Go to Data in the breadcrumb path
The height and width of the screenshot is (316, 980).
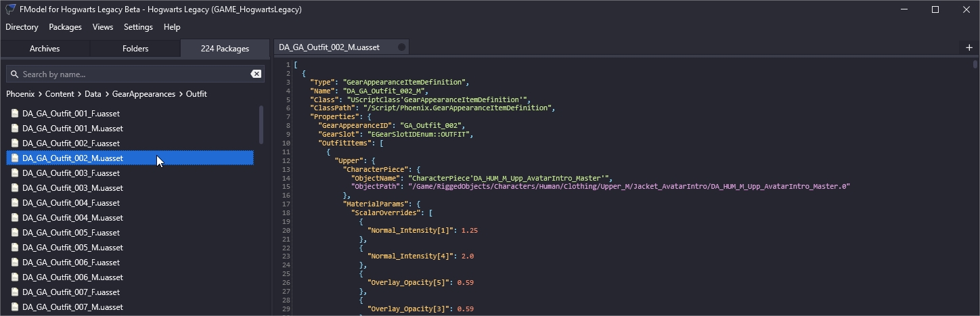(x=93, y=94)
